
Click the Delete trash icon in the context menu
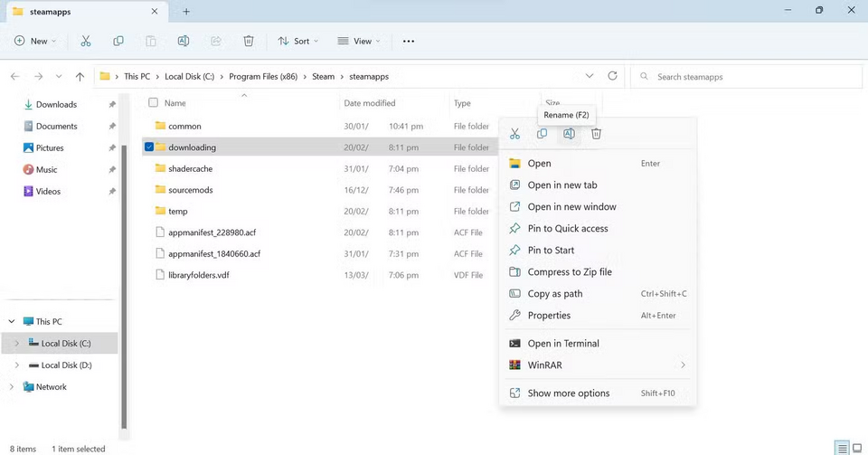click(596, 134)
